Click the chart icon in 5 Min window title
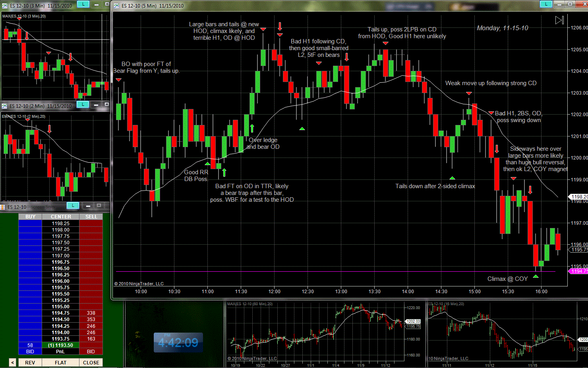 [116, 6]
